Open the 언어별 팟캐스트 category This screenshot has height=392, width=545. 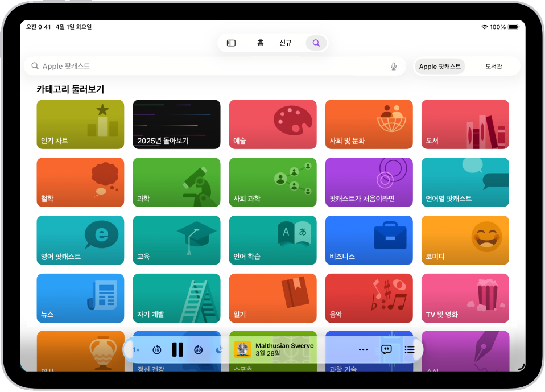465,183
